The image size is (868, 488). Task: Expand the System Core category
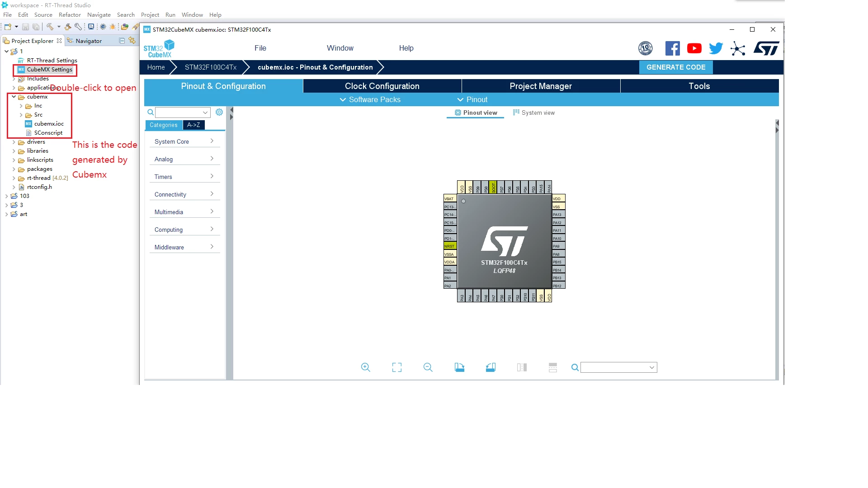pos(184,141)
